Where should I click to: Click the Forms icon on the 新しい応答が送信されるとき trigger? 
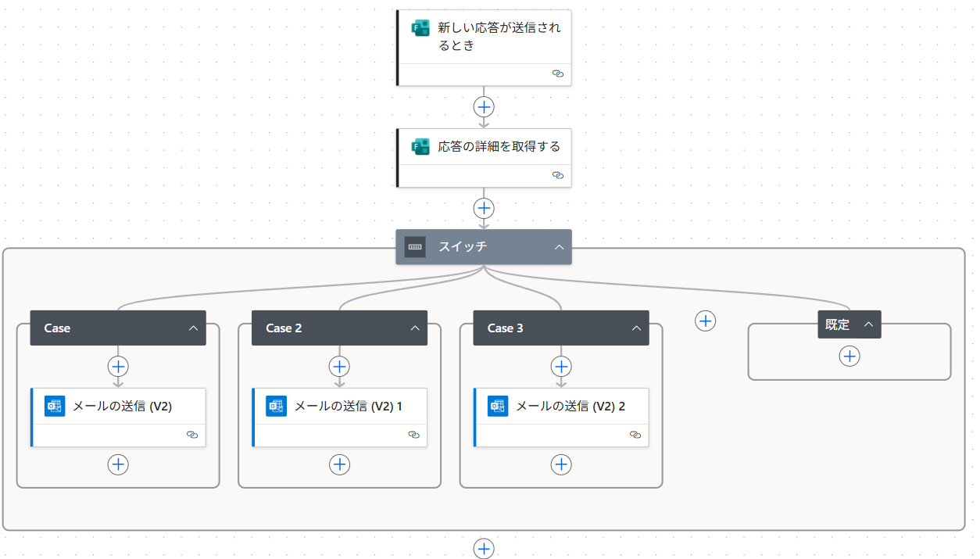point(420,29)
